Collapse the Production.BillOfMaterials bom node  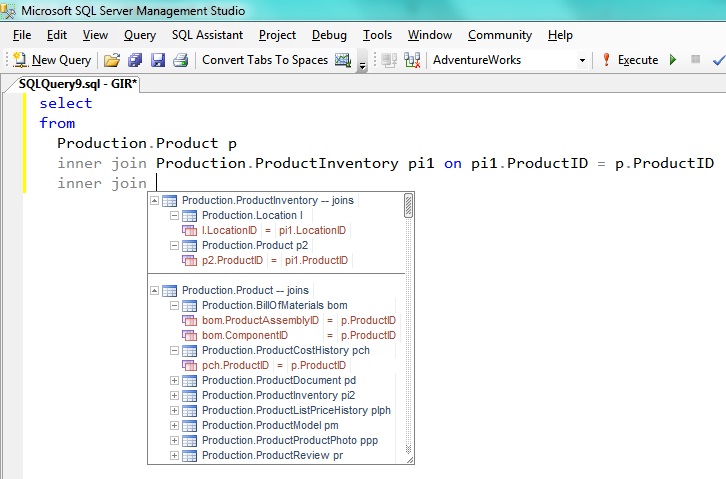174,305
